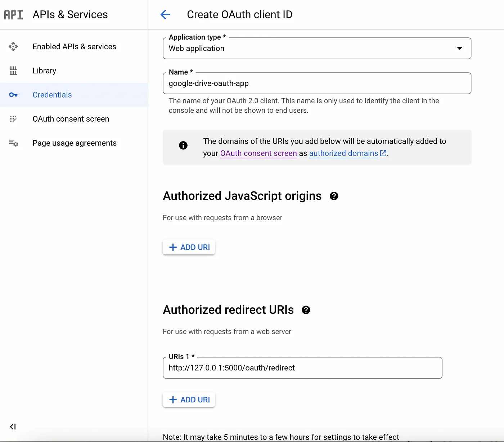
Task: Click the Page usage agreements icon
Action: point(13,143)
